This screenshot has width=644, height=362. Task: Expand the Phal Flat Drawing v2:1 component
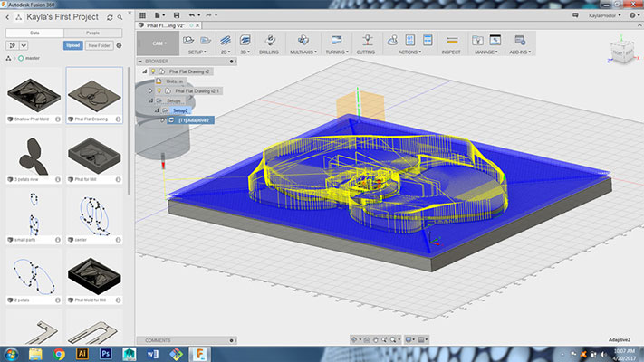(x=150, y=90)
